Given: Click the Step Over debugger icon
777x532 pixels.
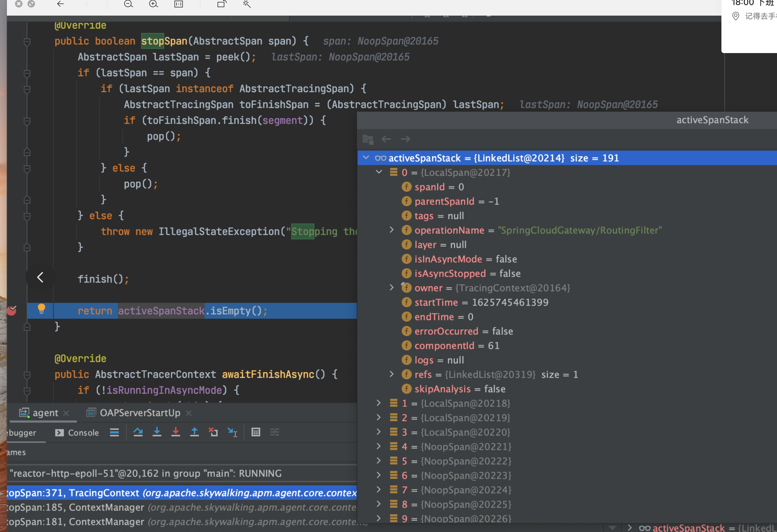Looking at the screenshot, I should tap(138, 432).
